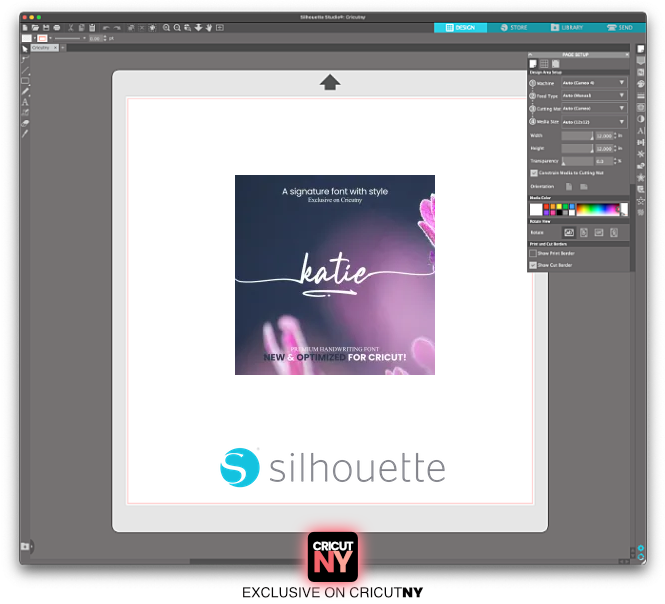Click the Grid settings tab icon

click(x=544, y=64)
